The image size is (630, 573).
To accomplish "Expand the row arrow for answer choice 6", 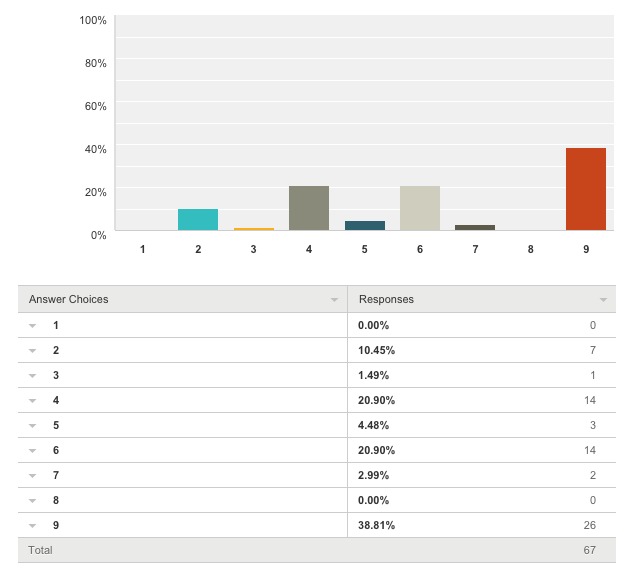I will pyautogui.click(x=32, y=451).
